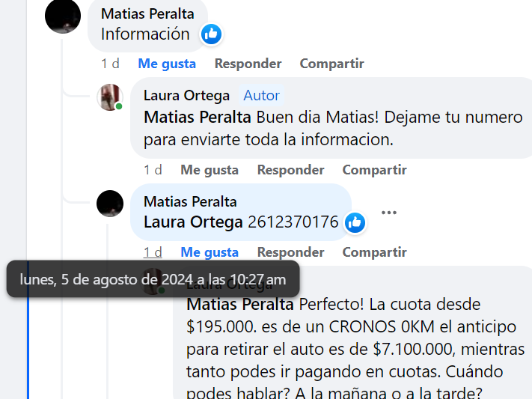
Task: Click the Matias Peralta mention in Buen dia reply
Action: 197,118
